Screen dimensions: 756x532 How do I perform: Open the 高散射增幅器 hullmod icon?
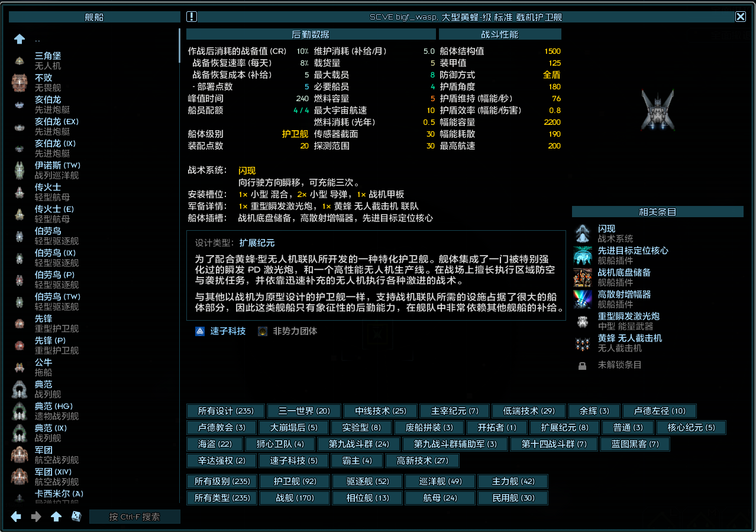click(x=583, y=299)
